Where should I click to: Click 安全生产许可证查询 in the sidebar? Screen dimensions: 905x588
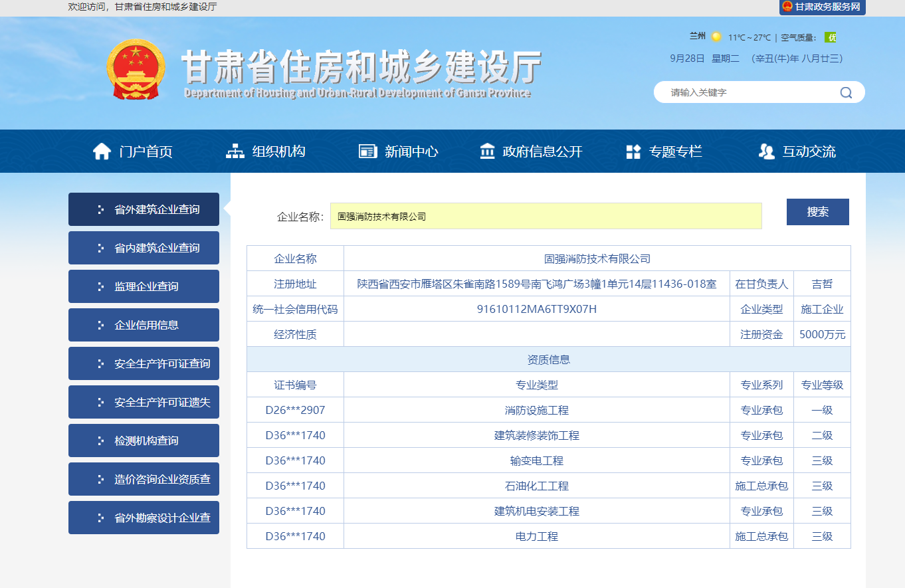(144, 363)
